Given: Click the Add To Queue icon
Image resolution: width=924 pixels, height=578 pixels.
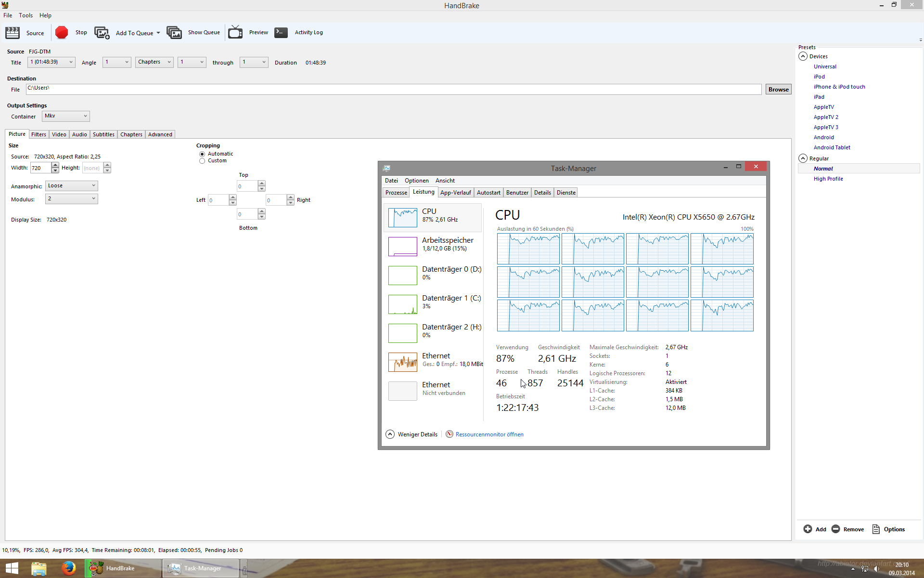Looking at the screenshot, I should (102, 33).
